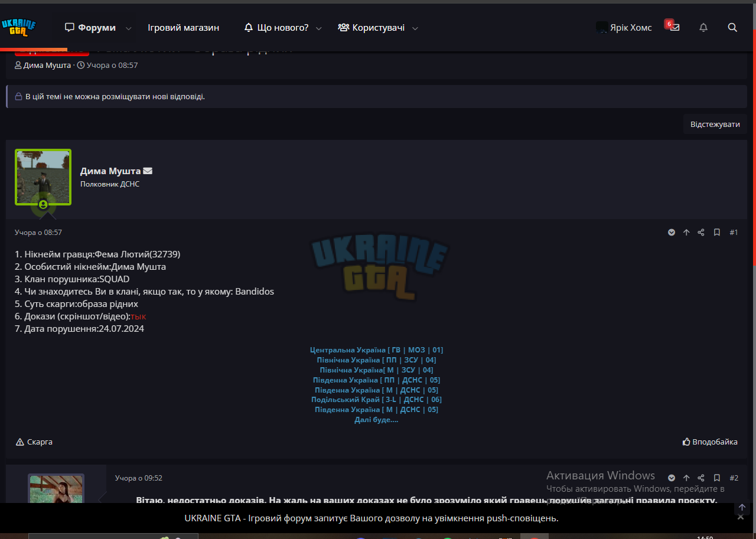Image resolution: width=756 pixels, height=539 pixels.
Task: Open post #2 options dropdown circle icon
Action: pos(672,478)
